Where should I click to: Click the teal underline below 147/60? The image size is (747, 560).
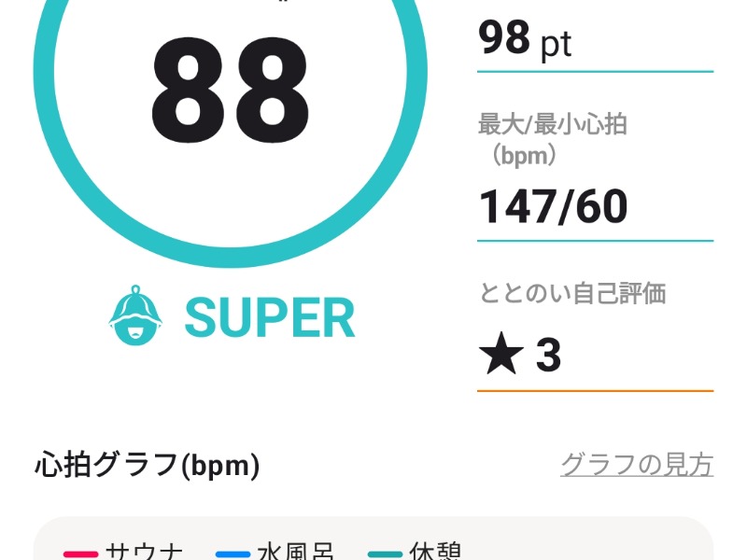click(x=595, y=240)
